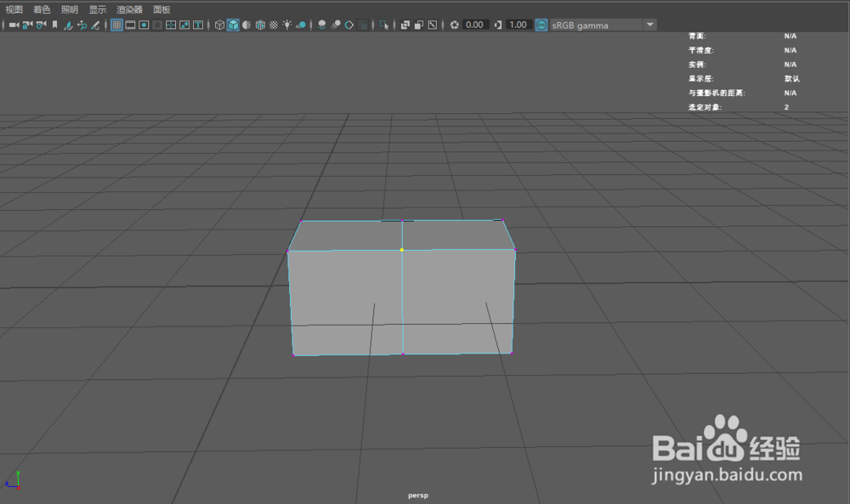This screenshot has width=850, height=504.
Task: Toggle the Field Chart icon
Action: coord(171,25)
